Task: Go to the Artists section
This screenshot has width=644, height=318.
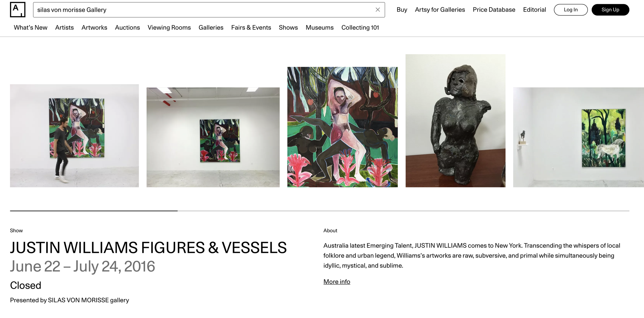Action: (64, 28)
